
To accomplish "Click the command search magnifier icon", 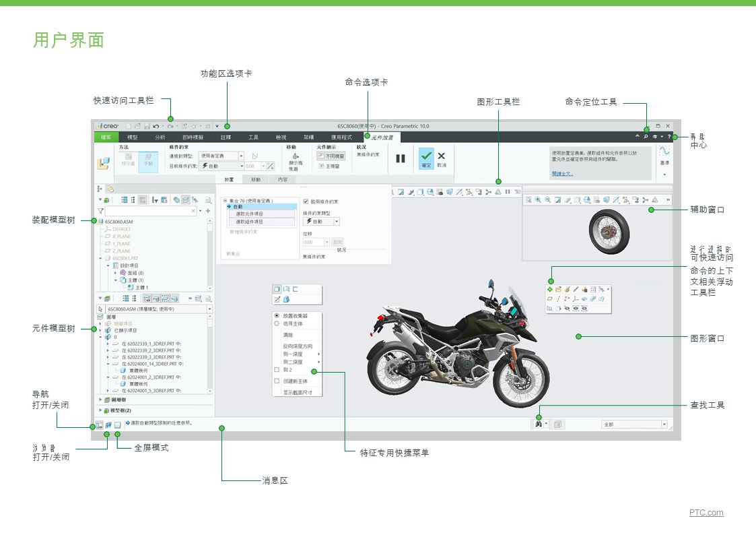I will point(646,137).
